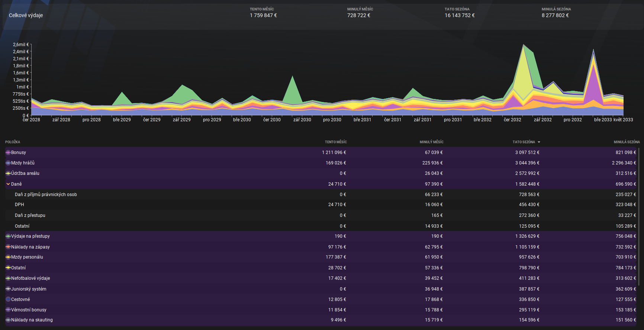Click Údržba areálu season value 2 572 992 €
This screenshot has width=644, height=330.
coord(527,173)
